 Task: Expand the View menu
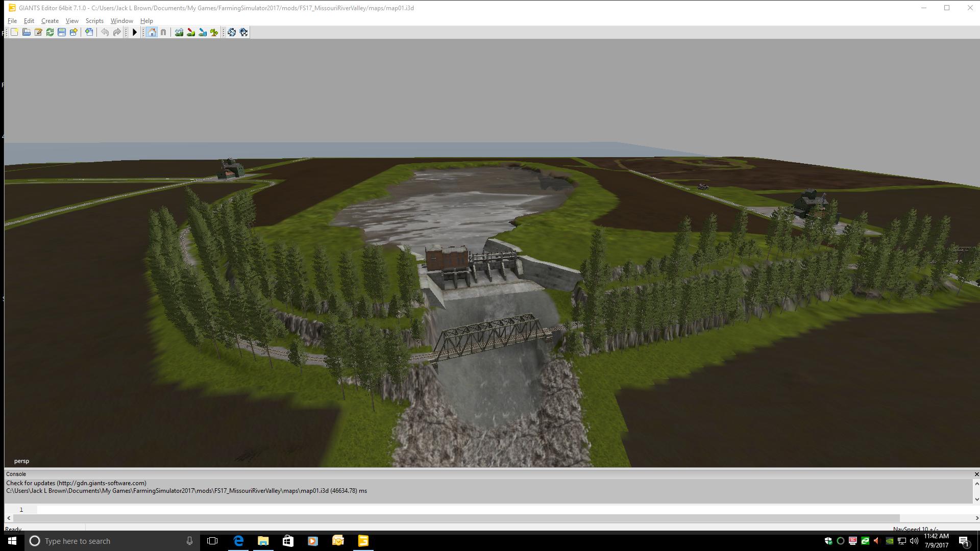72,21
